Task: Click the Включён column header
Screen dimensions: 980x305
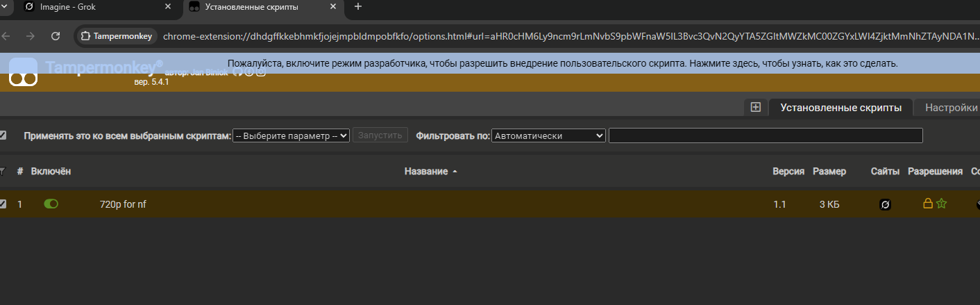Action: click(51, 172)
